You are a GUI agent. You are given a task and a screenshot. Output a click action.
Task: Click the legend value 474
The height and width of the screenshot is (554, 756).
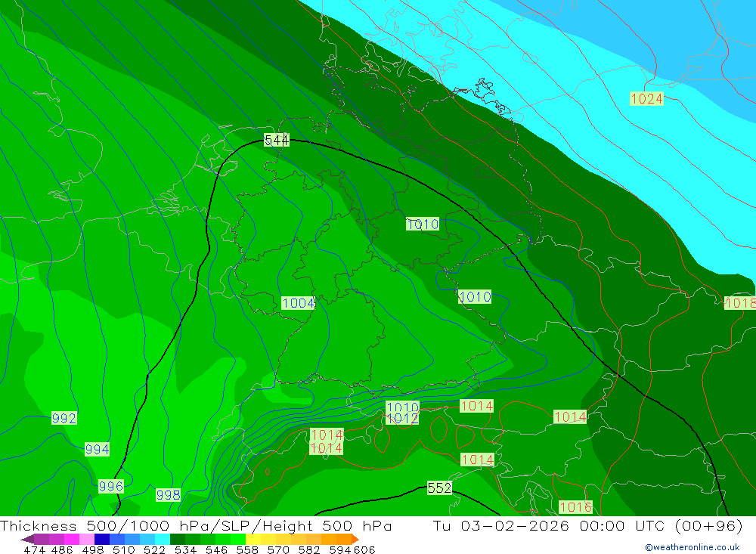click(x=34, y=549)
